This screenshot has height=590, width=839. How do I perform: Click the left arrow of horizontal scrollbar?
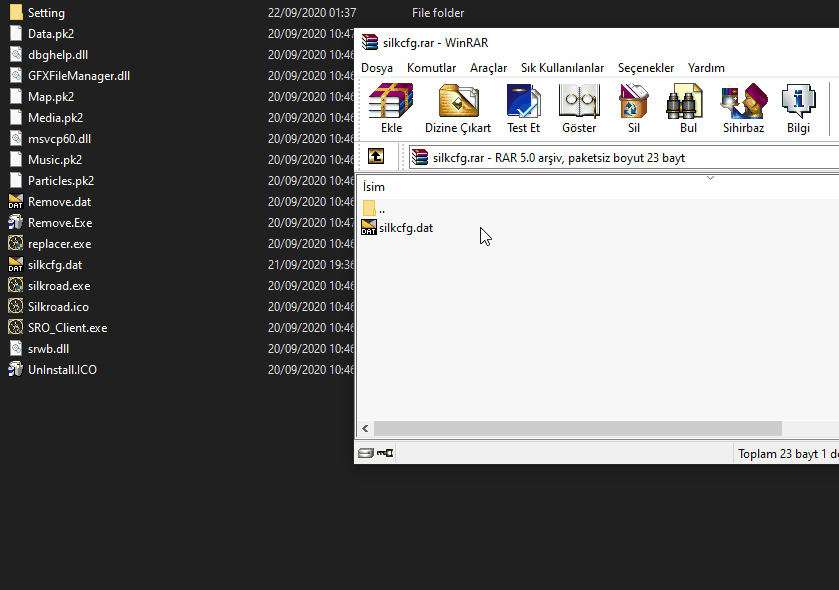click(x=365, y=428)
